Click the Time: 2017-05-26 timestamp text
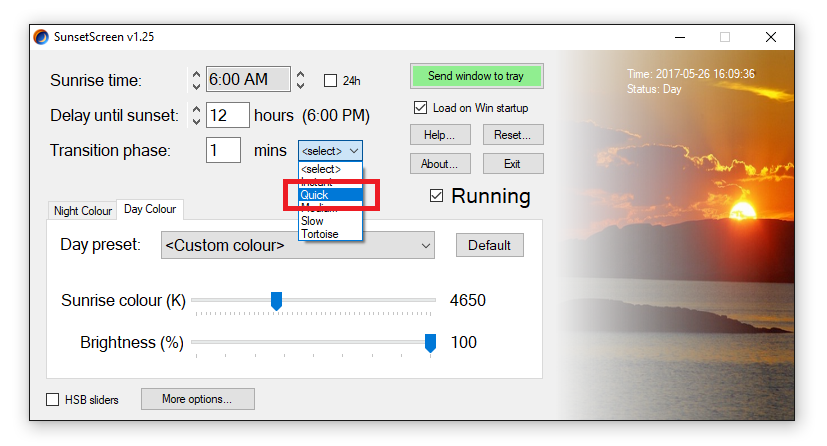 pyautogui.click(x=691, y=74)
